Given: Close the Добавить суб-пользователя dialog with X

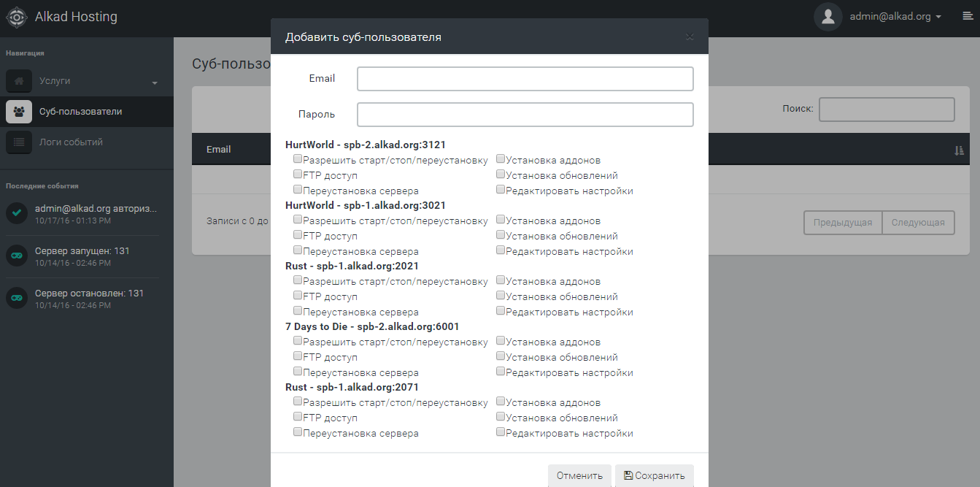Looking at the screenshot, I should click(690, 37).
